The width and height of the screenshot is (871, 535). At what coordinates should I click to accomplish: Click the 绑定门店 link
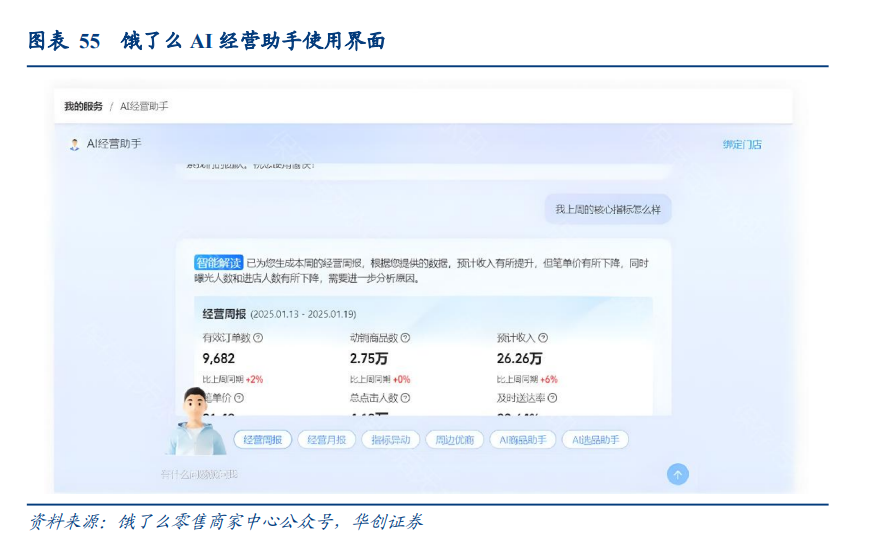pyautogui.click(x=742, y=144)
